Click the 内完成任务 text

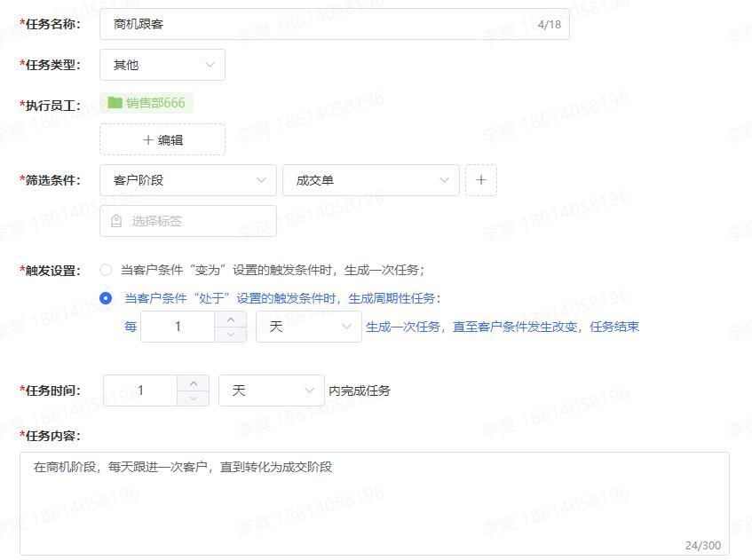(360, 390)
